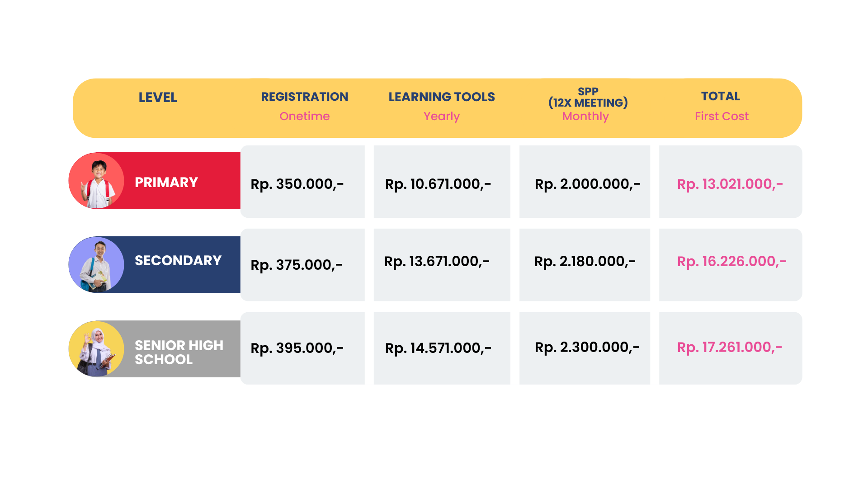Image resolution: width=868 pixels, height=488 pixels.
Task: Select the SECONDARY level label
Action: (178, 260)
